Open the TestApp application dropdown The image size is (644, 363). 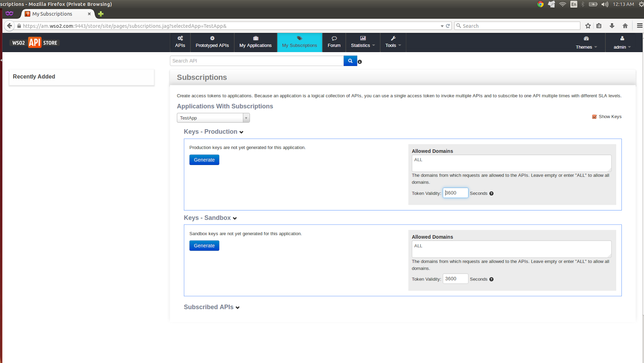tap(213, 118)
